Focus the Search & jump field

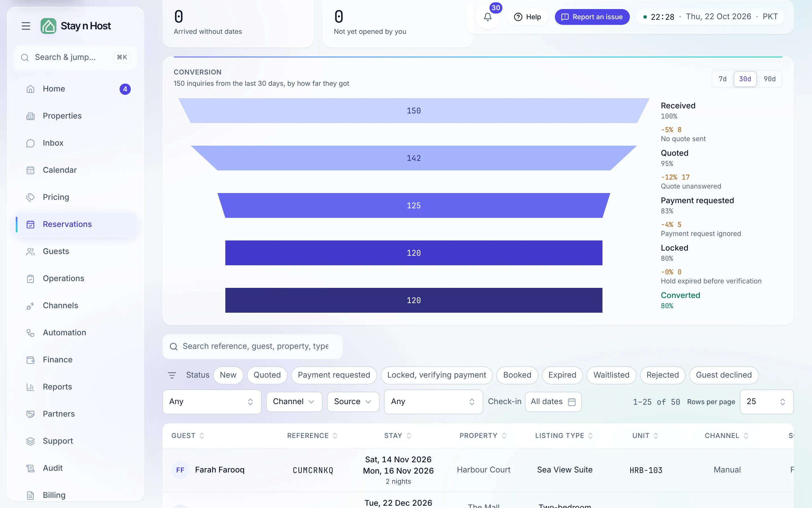pos(76,58)
